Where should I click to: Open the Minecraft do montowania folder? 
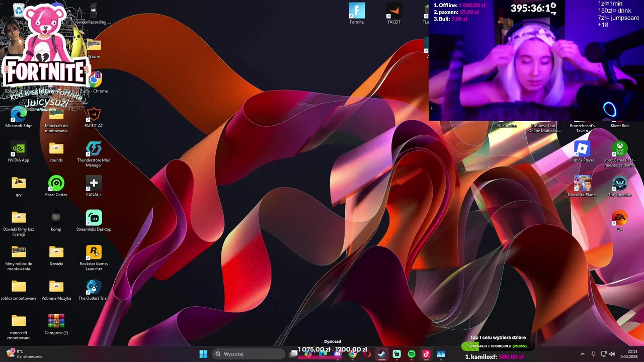click(x=56, y=120)
